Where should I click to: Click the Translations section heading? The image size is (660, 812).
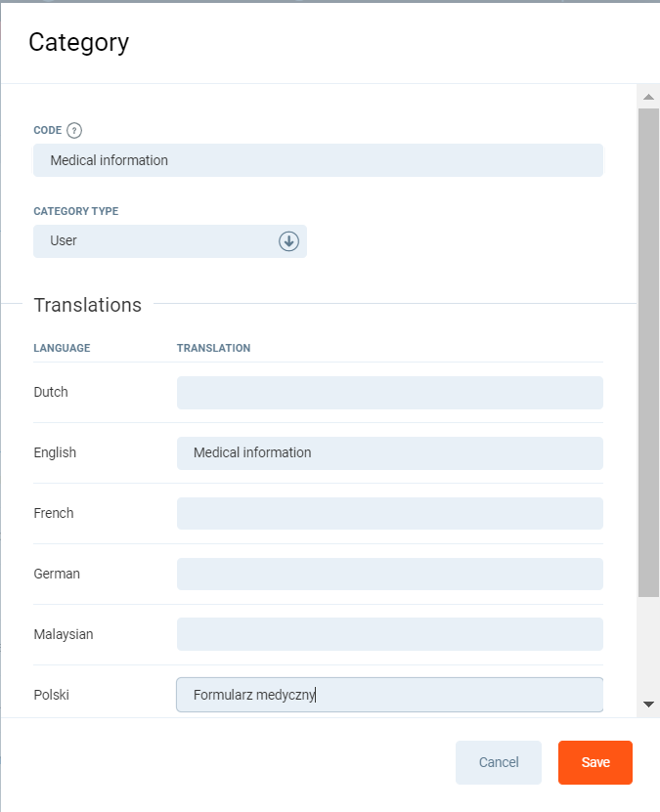click(x=87, y=305)
